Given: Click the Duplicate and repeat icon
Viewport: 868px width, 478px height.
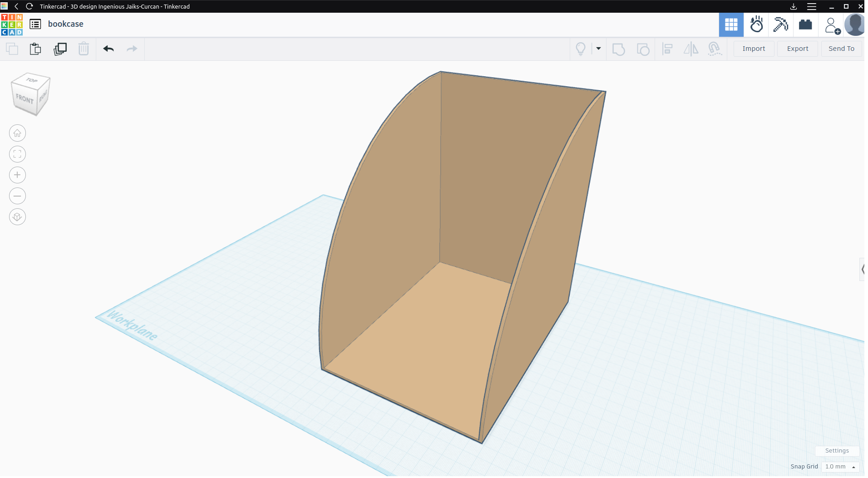Looking at the screenshot, I should click(60, 49).
